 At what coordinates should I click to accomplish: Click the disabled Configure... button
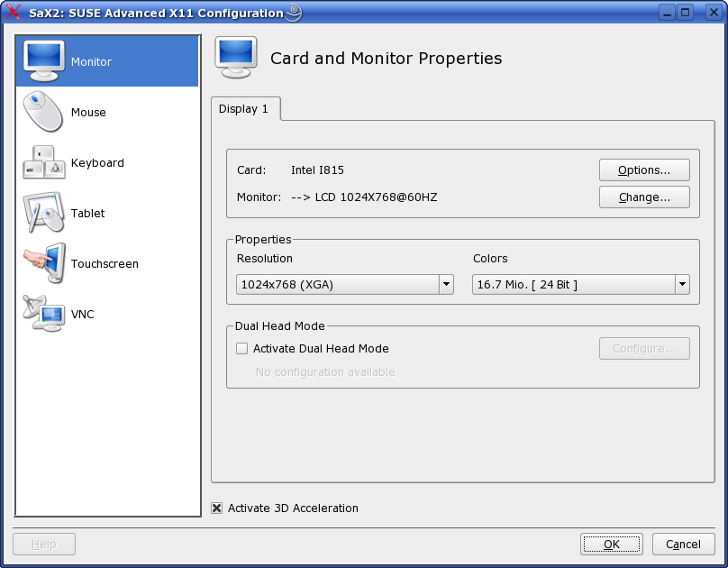click(644, 348)
